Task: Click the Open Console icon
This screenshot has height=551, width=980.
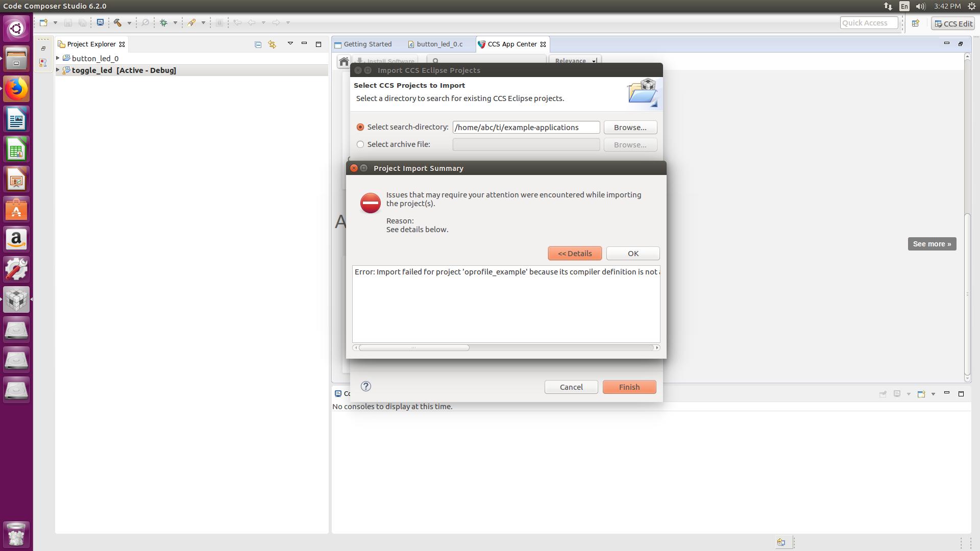Action: (x=921, y=394)
